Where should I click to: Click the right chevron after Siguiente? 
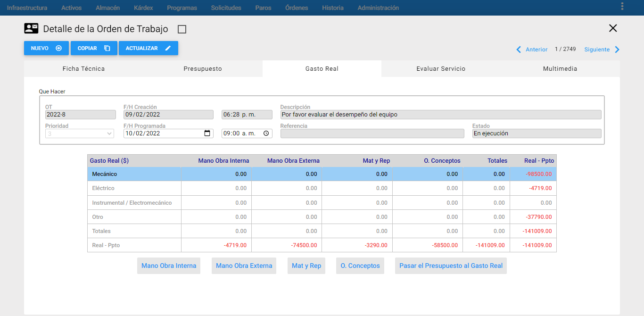point(617,50)
